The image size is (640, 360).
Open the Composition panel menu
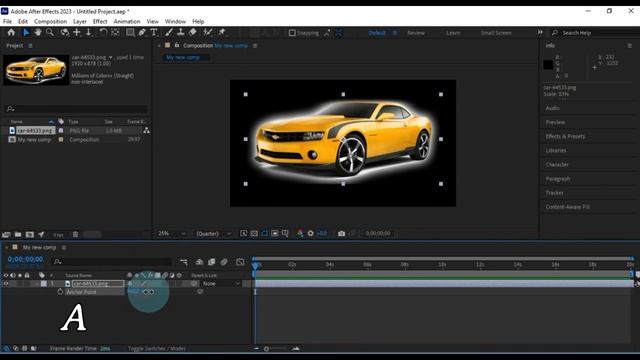pyautogui.click(x=255, y=46)
